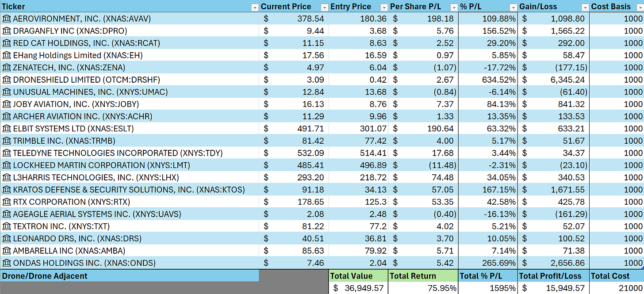The height and width of the screenshot is (294, 644).
Task: Select the total profit cell 15,949.57
Action: 554,288
